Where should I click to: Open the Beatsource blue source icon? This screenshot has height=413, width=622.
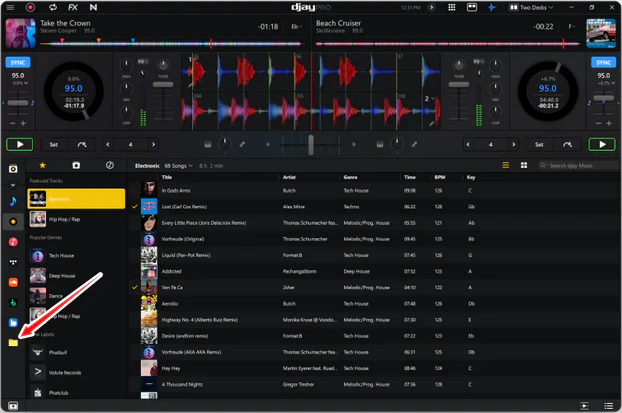13,323
